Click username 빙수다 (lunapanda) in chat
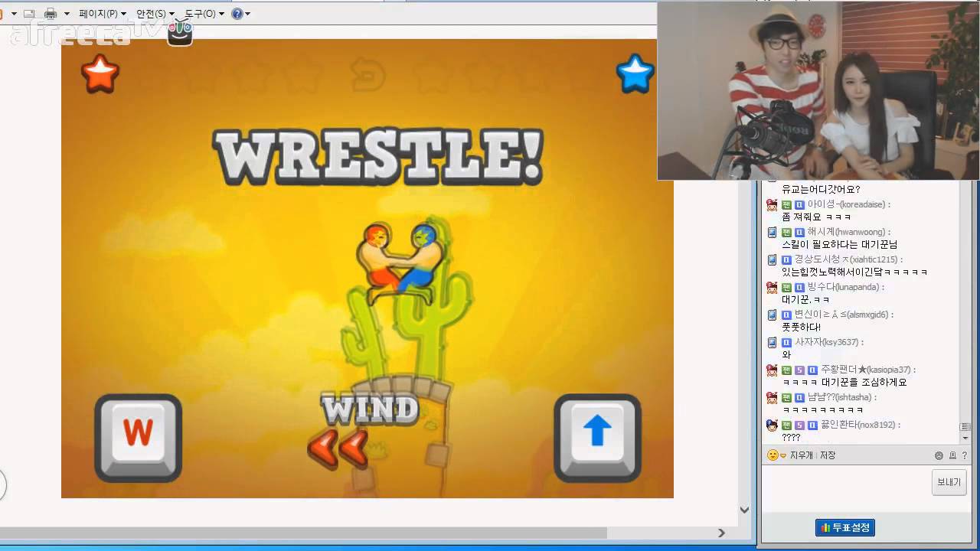980x551 pixels. pyautogui.click(x=845, y=287)
